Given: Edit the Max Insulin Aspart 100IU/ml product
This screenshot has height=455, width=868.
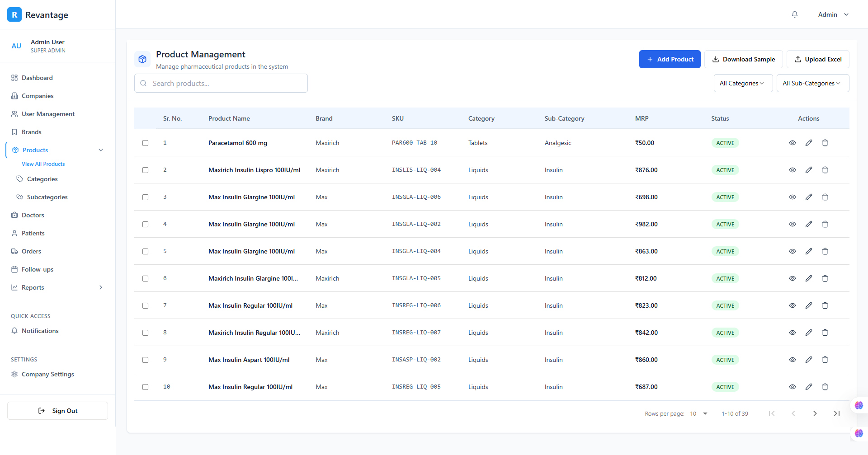Looking at the screenshot, I should coord(809,360).
